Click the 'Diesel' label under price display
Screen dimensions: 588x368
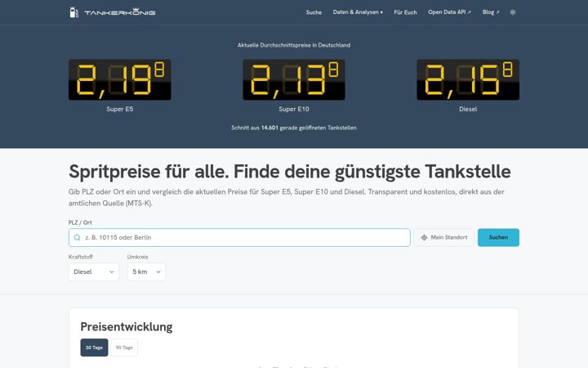click(x=468, y=109)
